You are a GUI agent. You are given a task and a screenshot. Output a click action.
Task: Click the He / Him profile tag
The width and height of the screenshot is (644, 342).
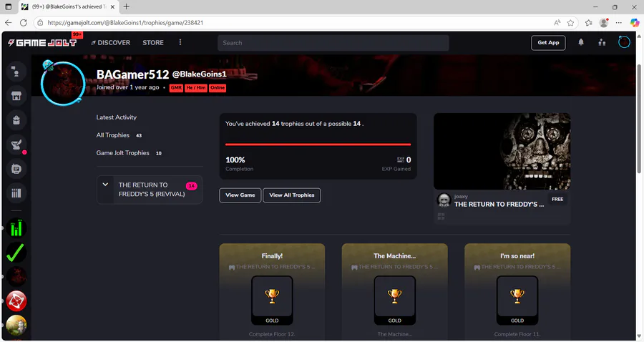196,88
